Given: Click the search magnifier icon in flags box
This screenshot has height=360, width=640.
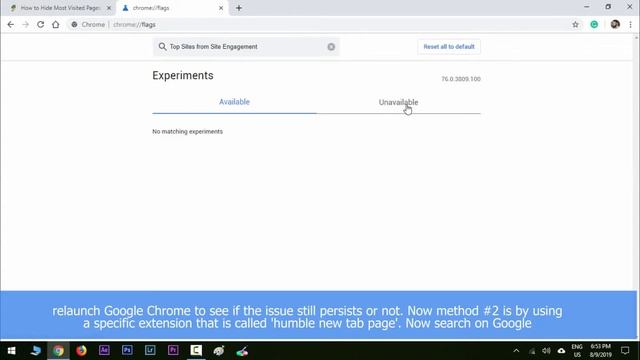Looking at the screenshot, I should tap(162, 47).
